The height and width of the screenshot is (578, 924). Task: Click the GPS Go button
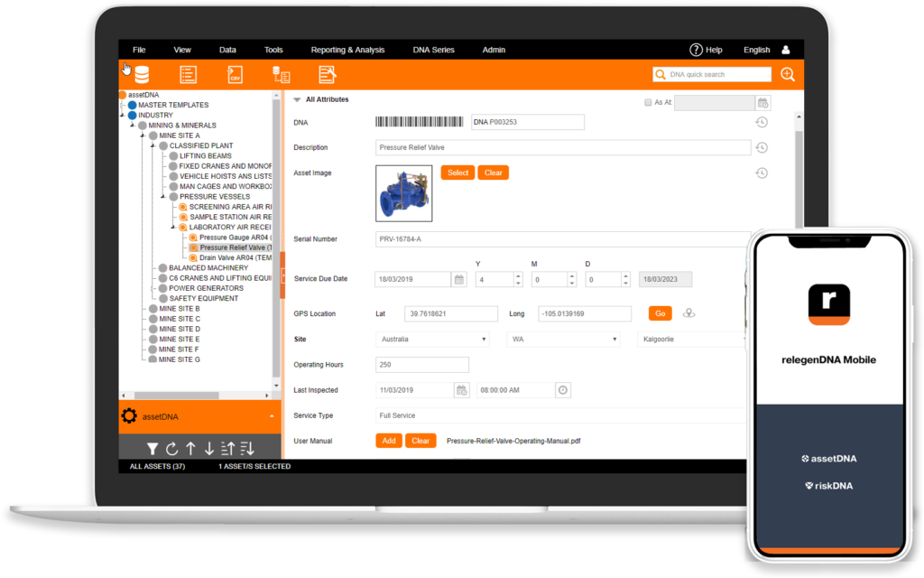click(x=660, y=313)
